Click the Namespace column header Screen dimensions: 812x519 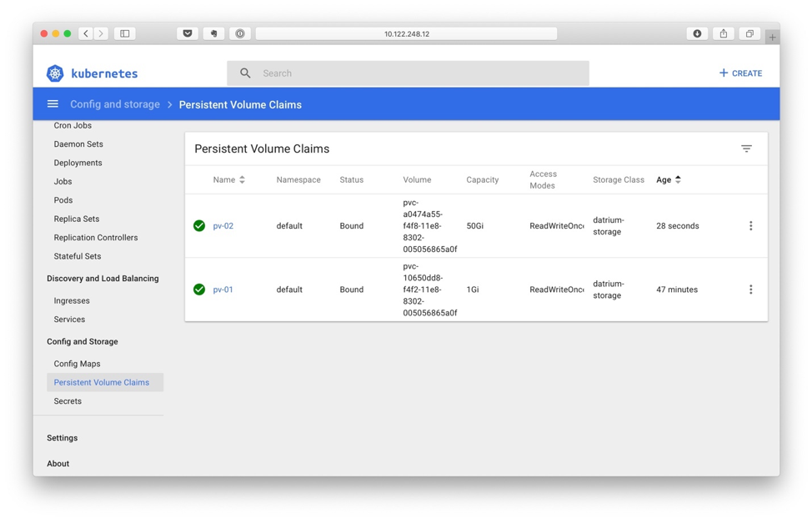coord(298,180)
